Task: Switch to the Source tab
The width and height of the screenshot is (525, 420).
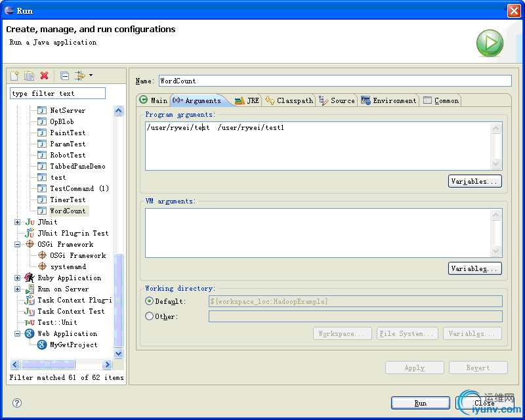Action: 337,100
